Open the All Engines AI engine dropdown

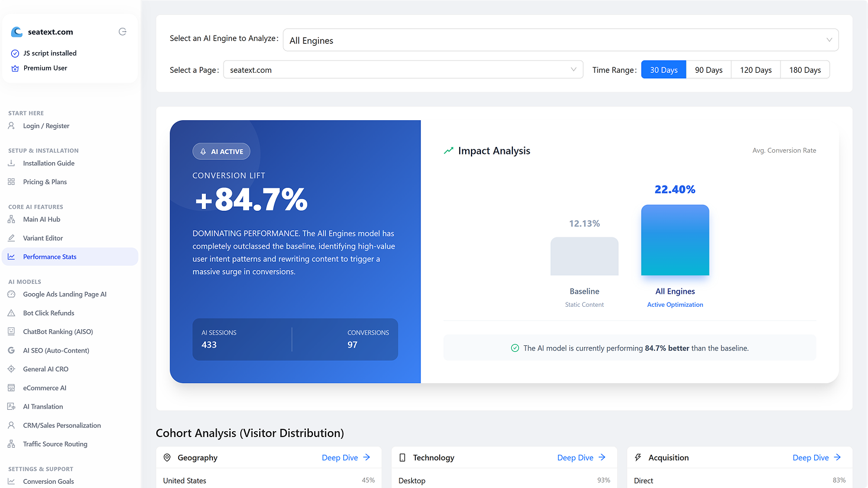point(560,40)
